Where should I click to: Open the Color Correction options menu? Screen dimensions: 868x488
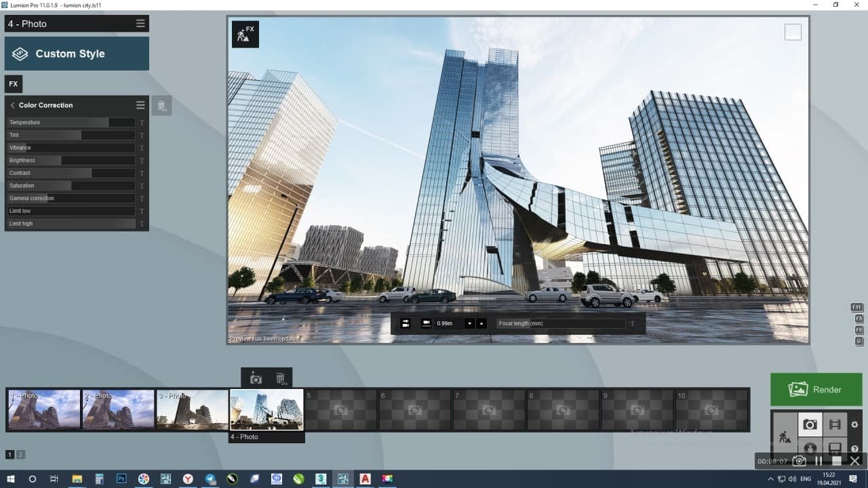pos(140,105)
